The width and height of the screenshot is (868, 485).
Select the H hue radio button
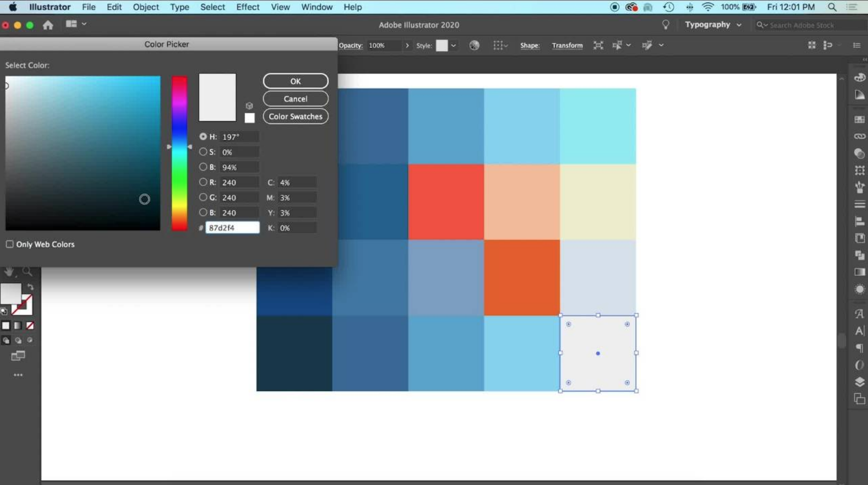[x=203, y=136]
